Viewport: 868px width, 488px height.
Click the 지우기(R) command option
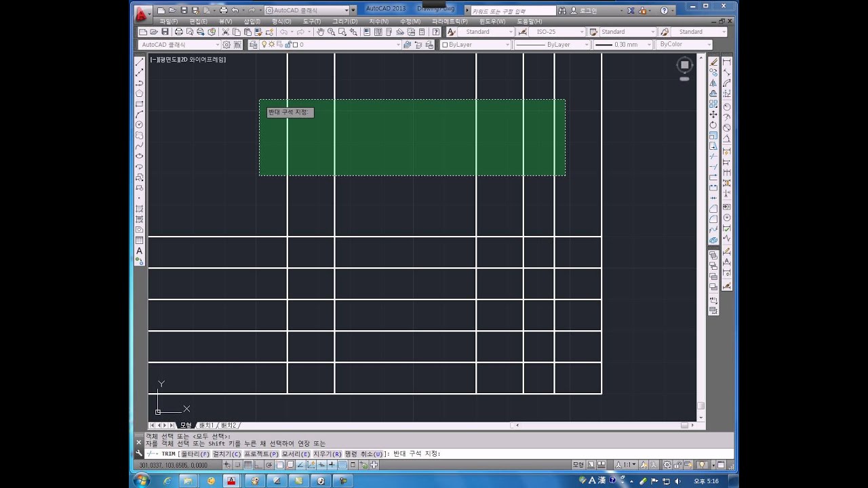click(x=328, y=454)
